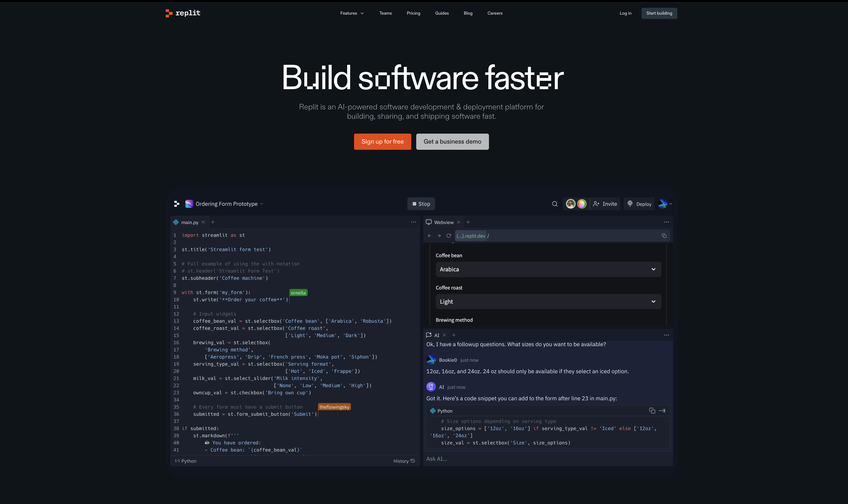Close the main.py tab
This screenshot has width=848, height=504.
203,222
